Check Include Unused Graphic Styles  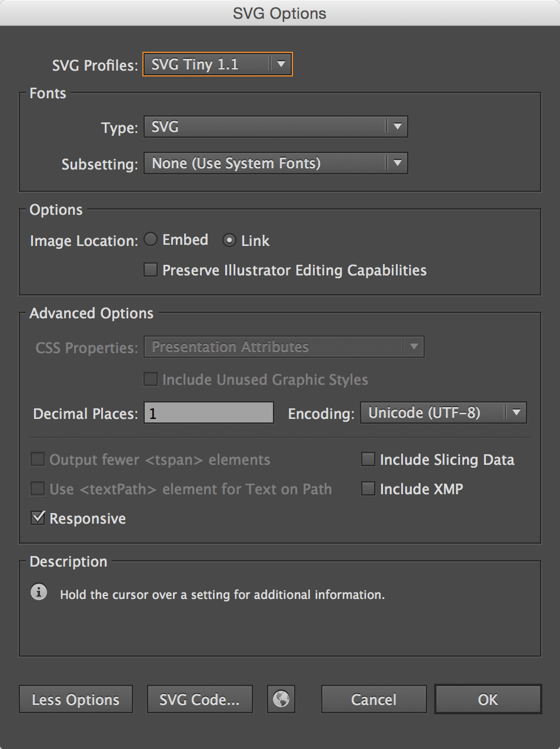point(151,379)
